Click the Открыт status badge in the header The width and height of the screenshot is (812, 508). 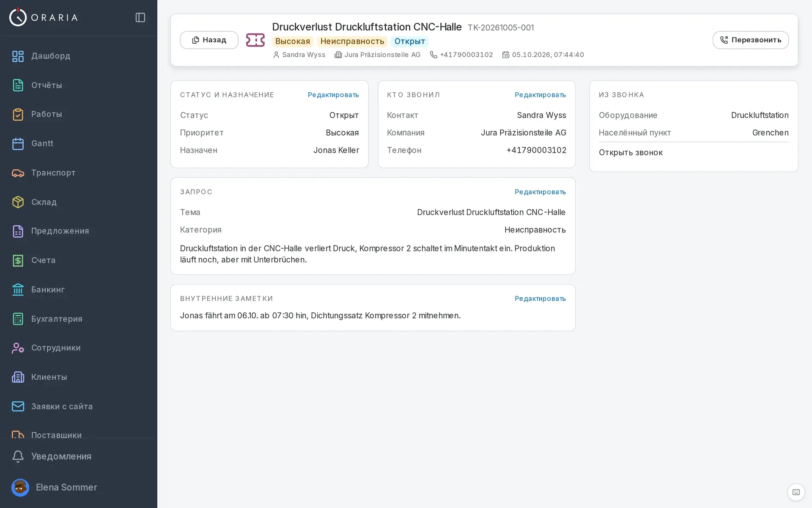(x=409, y=41)
